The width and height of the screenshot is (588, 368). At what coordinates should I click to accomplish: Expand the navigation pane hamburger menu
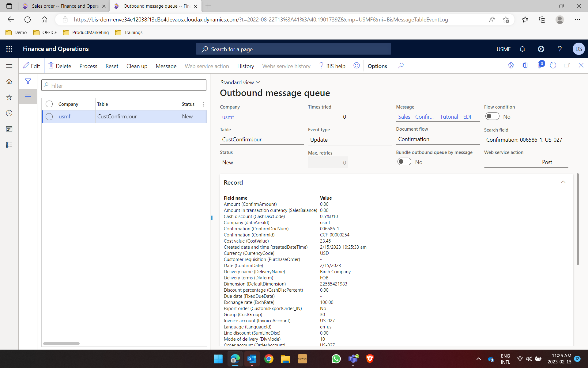pos(9,66)
